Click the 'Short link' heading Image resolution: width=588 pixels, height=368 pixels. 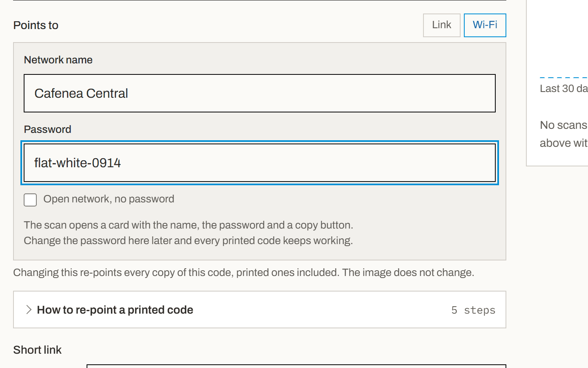pyautogui.click(x=37, y=350)
